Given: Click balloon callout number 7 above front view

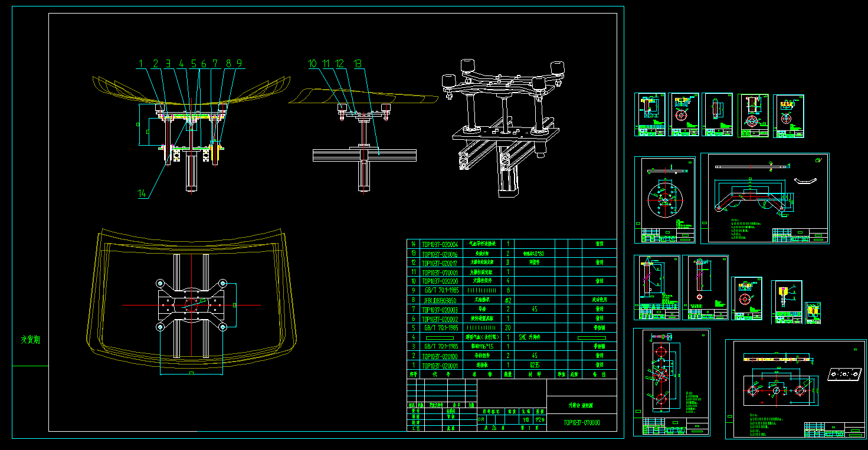Looking at the screenshot, I should (x=215, y=64).
